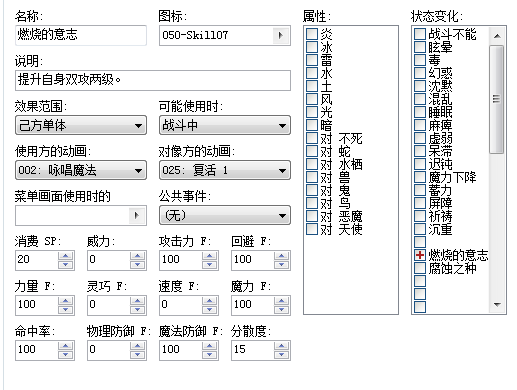
Task: Check the 对 恶魔 attribute checkbox
Action: [x=312, y=216]
